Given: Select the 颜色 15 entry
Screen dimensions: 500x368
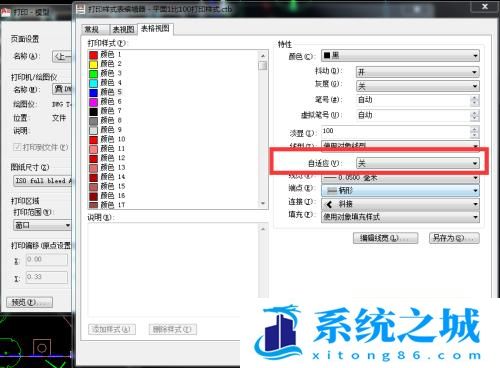Looking at the screenshot, I should 107,186.
